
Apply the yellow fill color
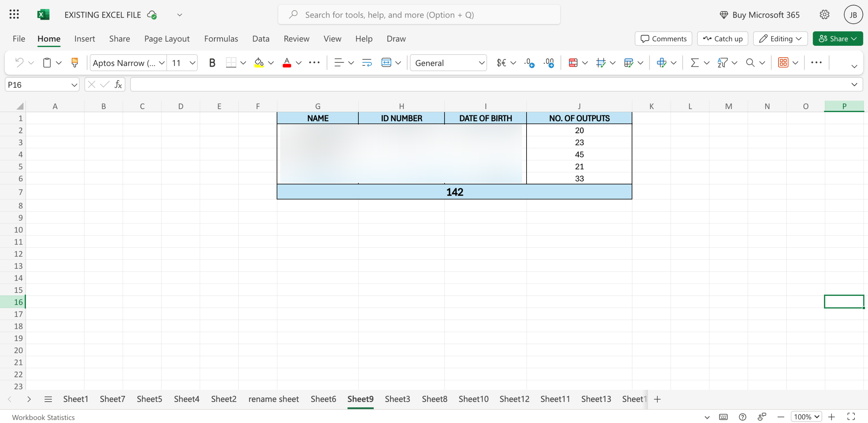[x=259, y=63]
